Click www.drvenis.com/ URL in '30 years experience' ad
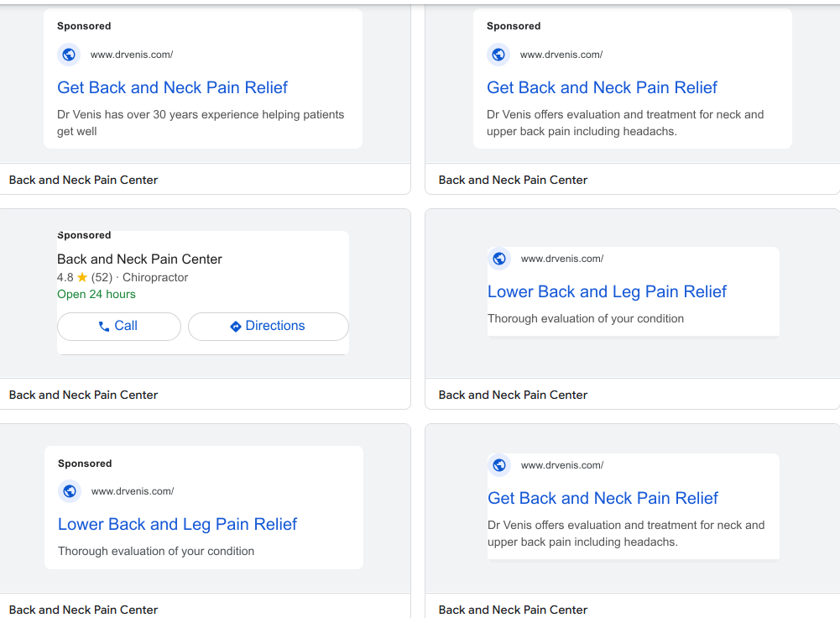 tap(132, 55)
